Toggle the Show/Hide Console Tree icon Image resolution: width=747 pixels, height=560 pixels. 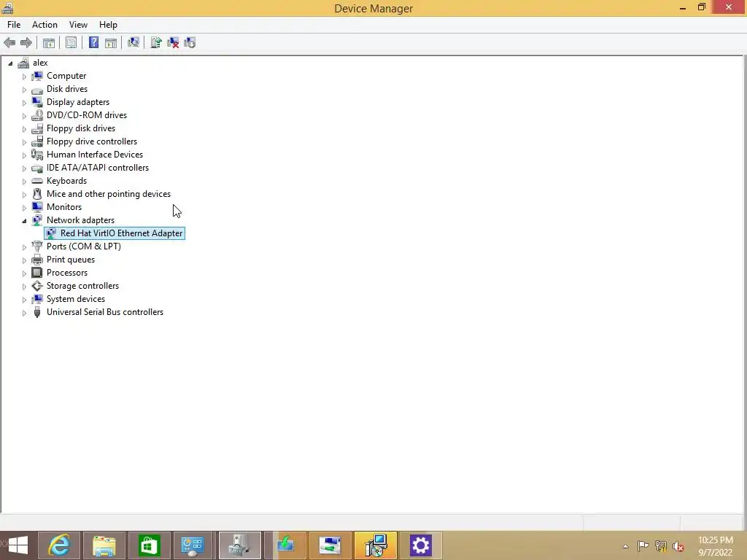[49, 43]
